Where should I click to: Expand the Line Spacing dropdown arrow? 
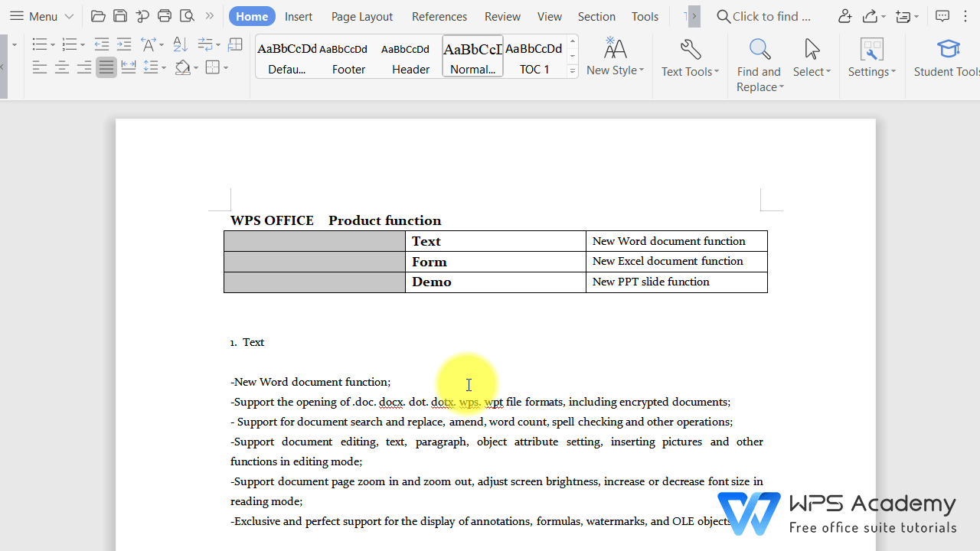(x=165, y=67)
